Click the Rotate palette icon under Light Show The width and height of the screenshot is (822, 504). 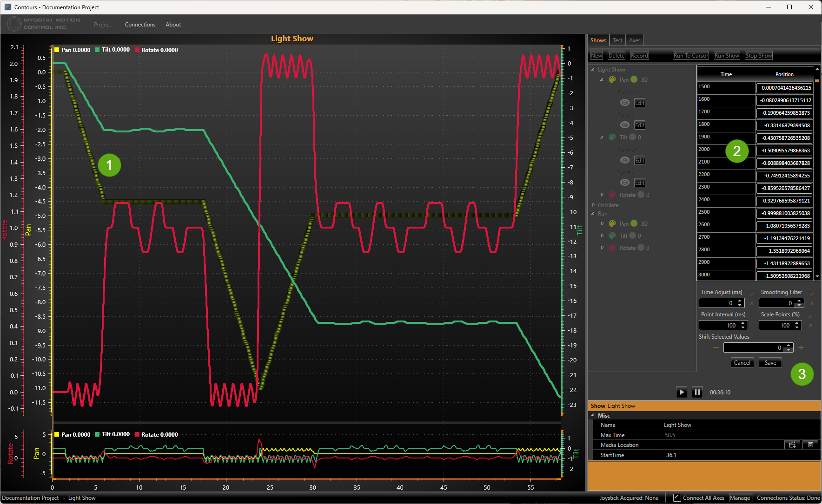click(x=612, y=195)
